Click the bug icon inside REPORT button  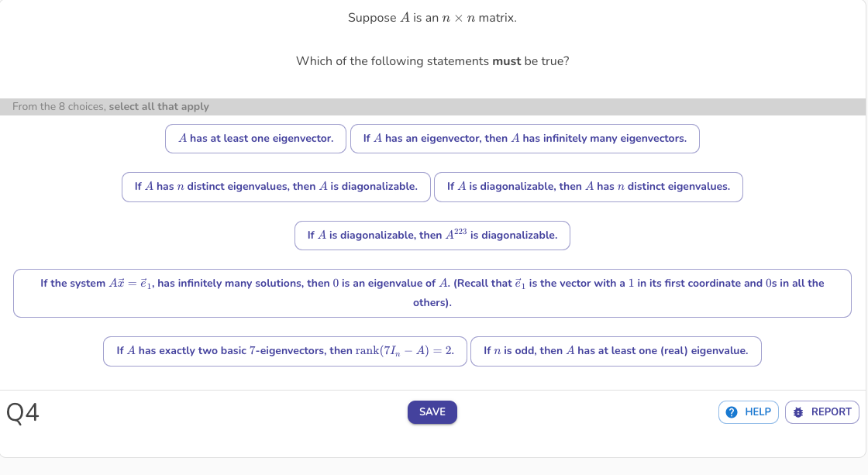(x=799, y=411)
